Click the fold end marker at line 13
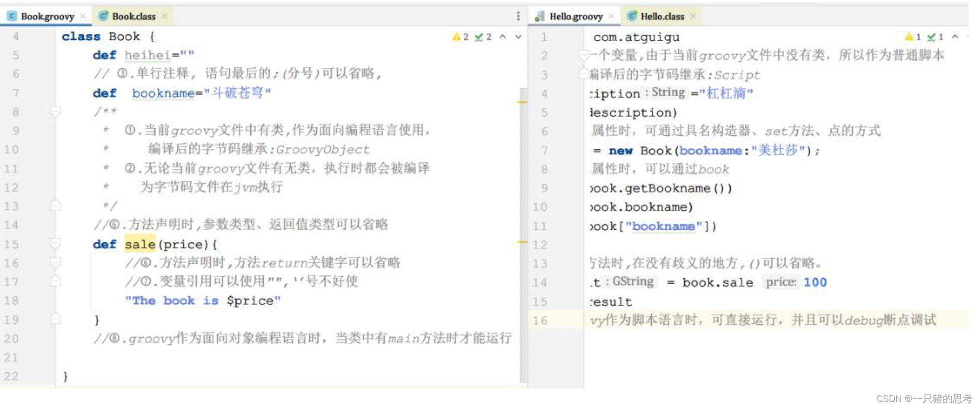The image size is (980, 408). point(55,205)
